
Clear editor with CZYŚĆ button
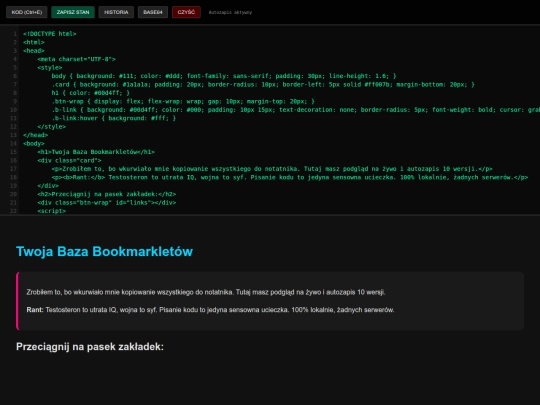(186, 12)
